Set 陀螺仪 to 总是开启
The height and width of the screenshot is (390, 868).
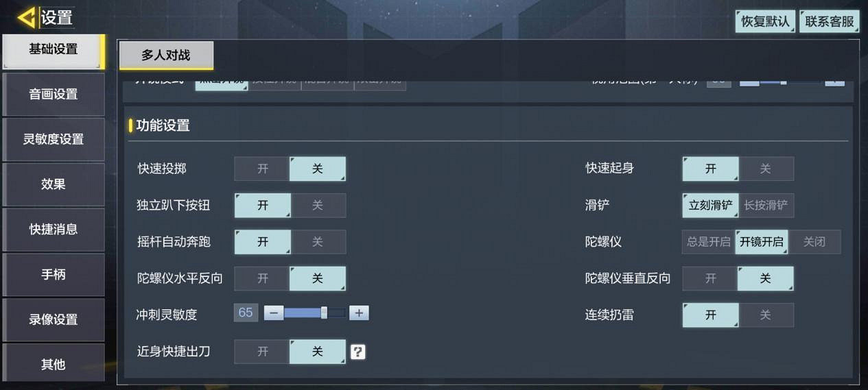click(708, 242)
